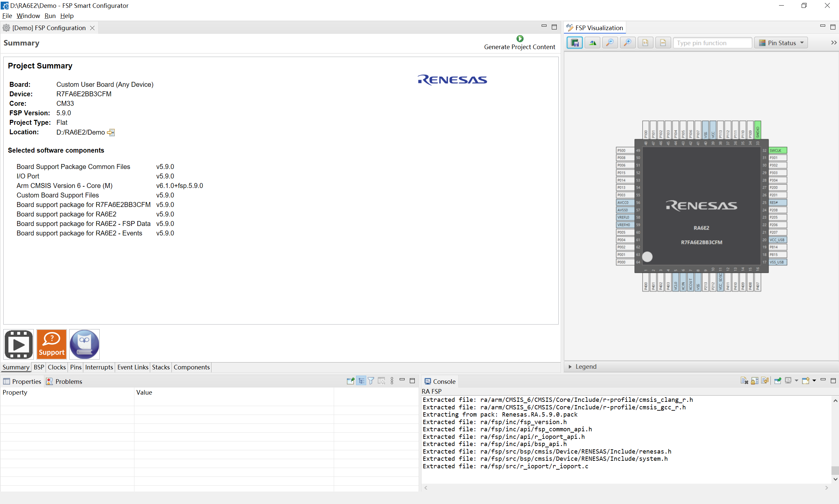Click the Type pin function field

tap(712, 43)
